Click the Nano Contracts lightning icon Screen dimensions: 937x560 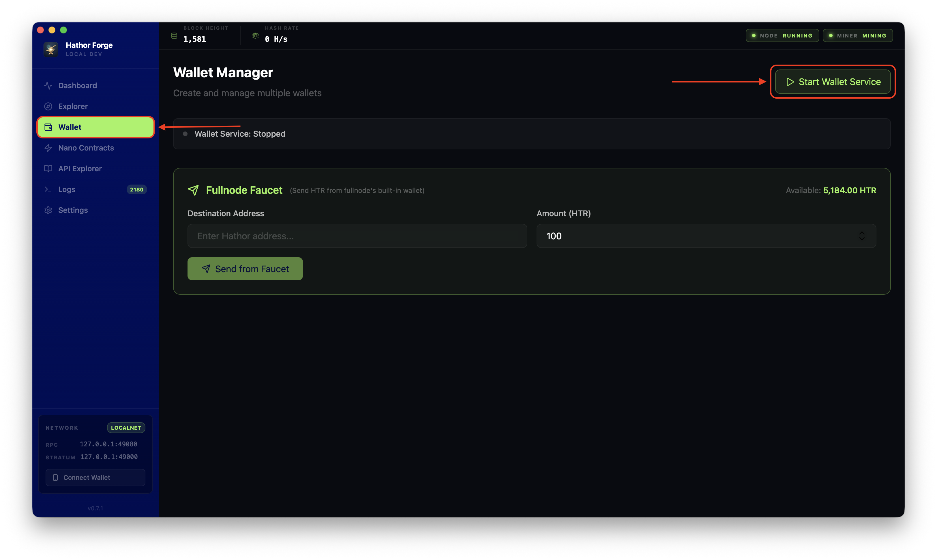point(48,148)
